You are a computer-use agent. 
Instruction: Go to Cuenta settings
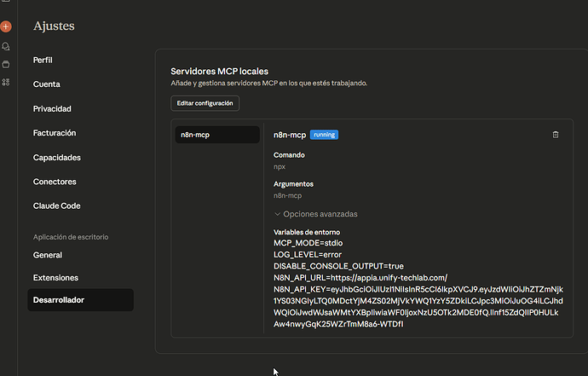tap(46, 84)
